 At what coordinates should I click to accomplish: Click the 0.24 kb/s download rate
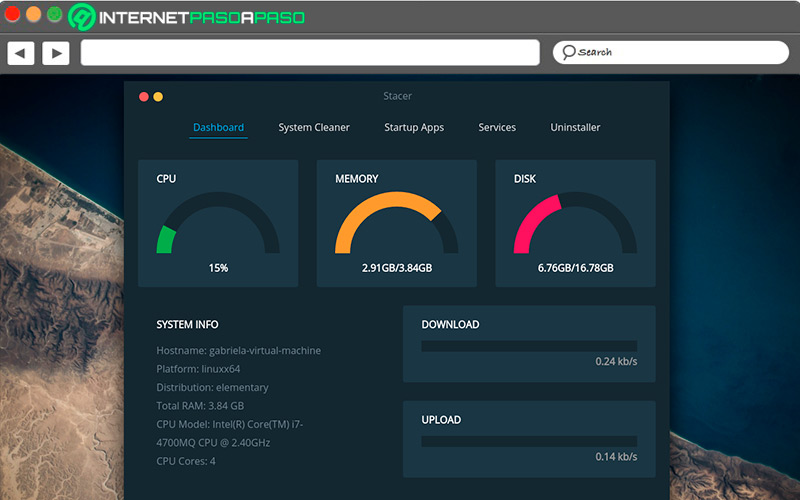pos(616,361)
